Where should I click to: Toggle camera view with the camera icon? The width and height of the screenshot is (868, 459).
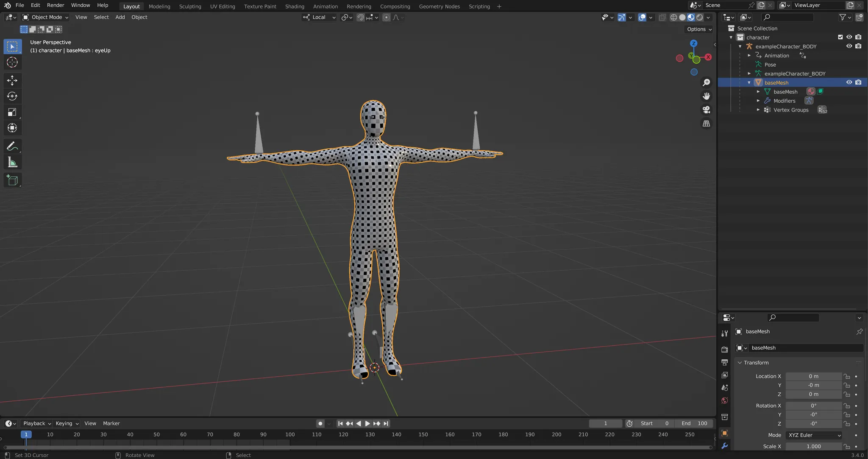pos(706,110)
